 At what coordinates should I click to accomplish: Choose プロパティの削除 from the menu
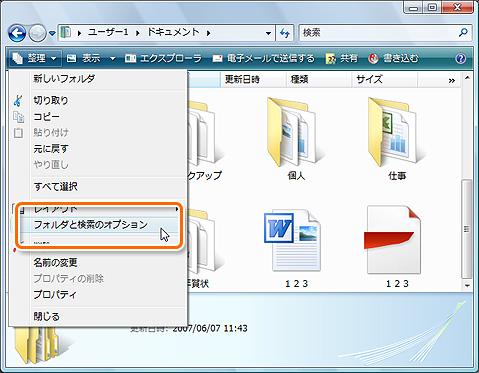98,278
